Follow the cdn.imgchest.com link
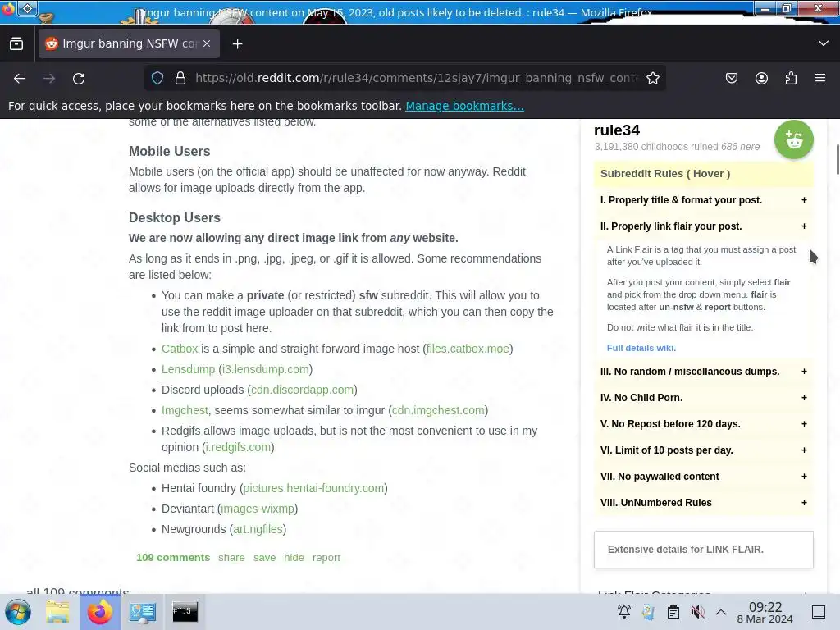The width and height of the screenshot is (840, 630). 438,410
